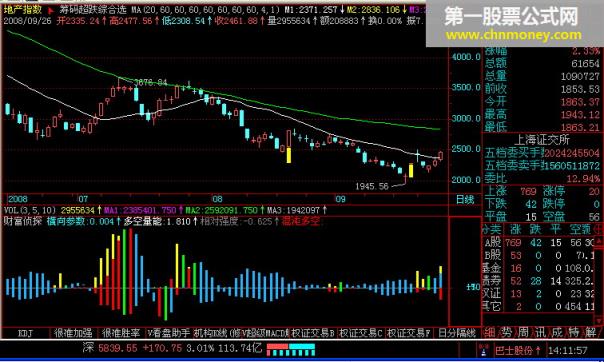Click the 1945.56 low price marker
This screenshot has width=604, height=362.
372,186
